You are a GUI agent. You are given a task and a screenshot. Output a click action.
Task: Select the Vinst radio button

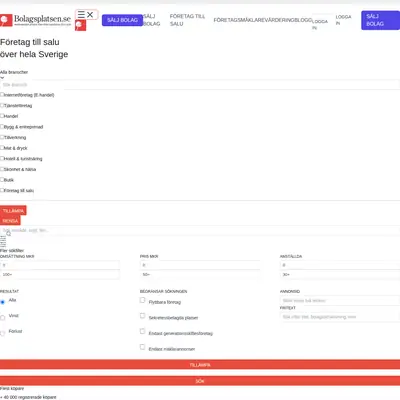pyautogui.click(x=3, y=318)
